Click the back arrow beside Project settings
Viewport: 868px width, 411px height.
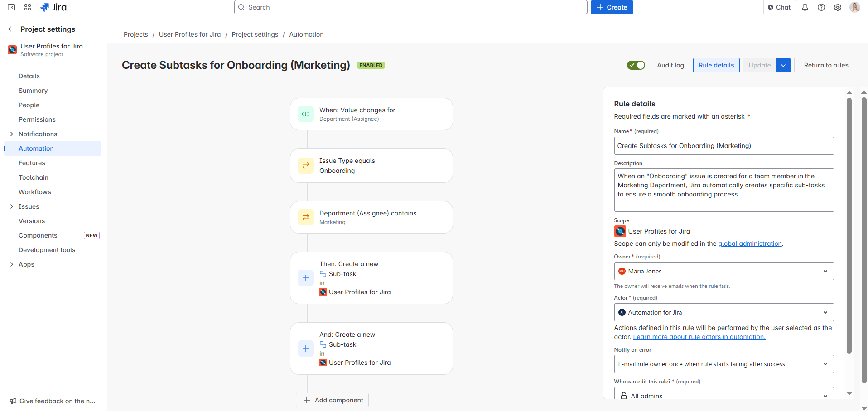(x=11, y=29)
